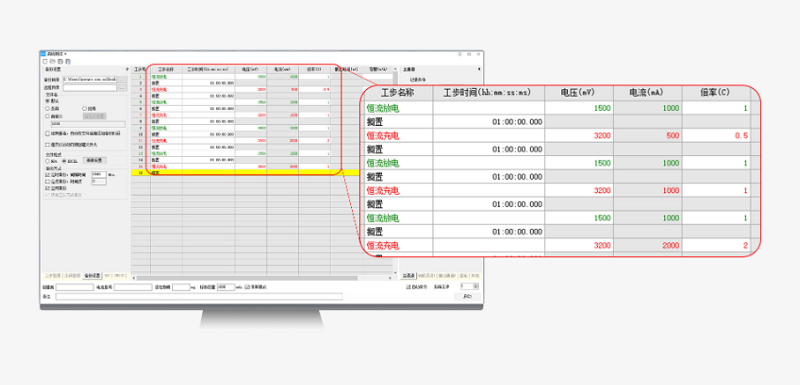The width and height of the screenshot is (800, 385).
Task: Click the pin icon on right channel panel
Action: click(x=479, y=69)
